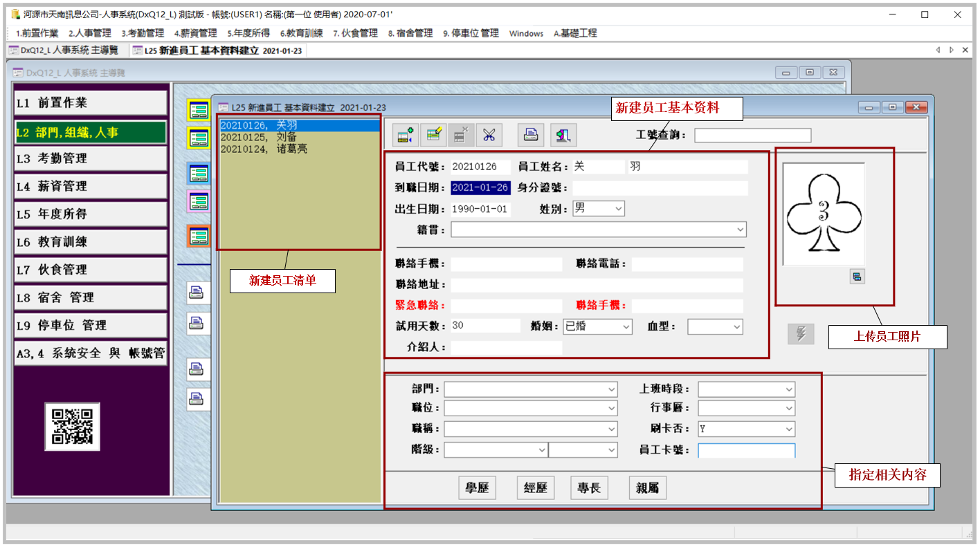
Task: Click the 學歷 button
Action: [x=478, y=488]
